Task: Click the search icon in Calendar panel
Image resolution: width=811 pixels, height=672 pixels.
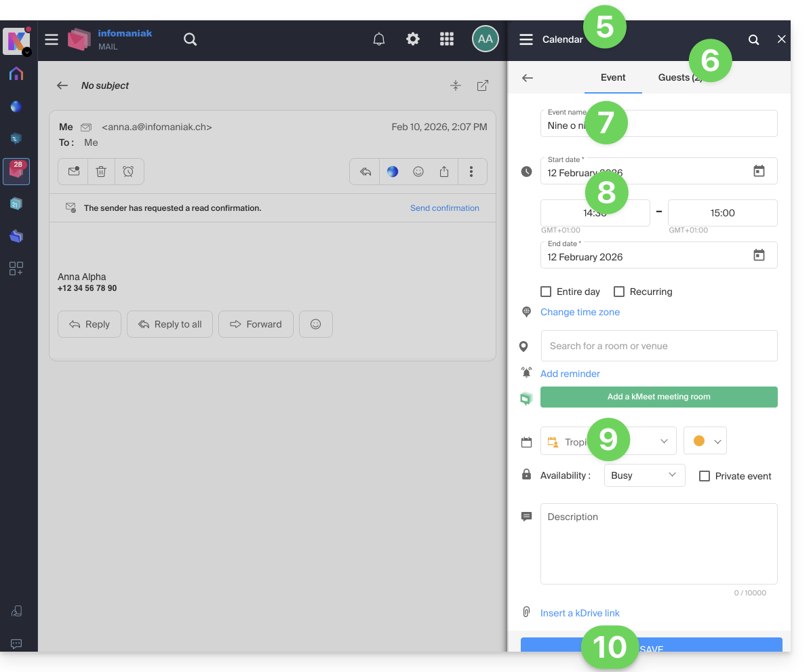Action: [x=753, y=40]
